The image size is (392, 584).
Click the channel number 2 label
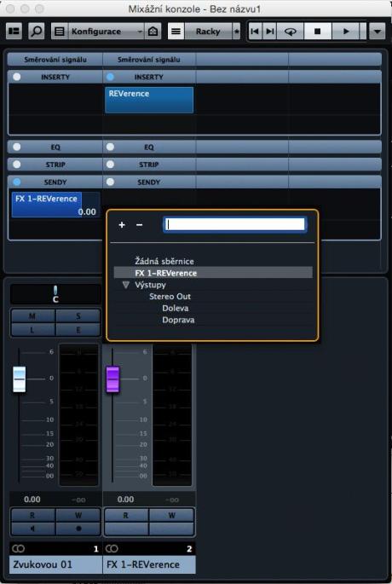click(189, 548)
